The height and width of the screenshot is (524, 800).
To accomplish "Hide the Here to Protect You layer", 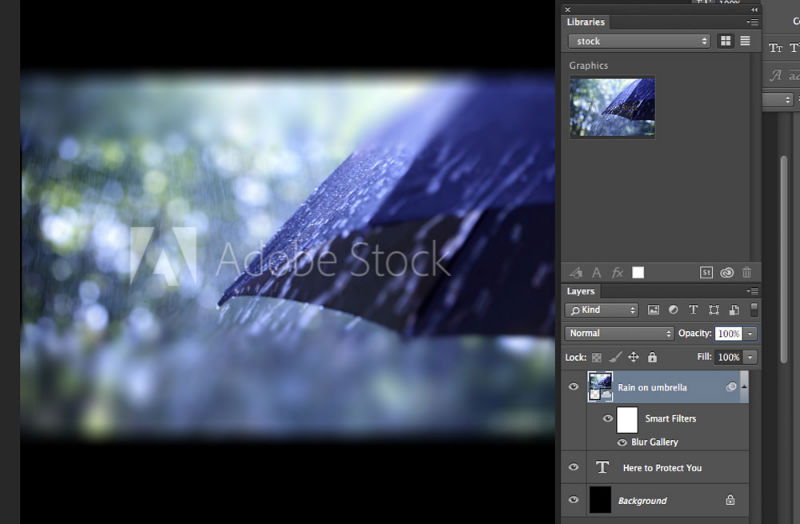I will point(573,467).
